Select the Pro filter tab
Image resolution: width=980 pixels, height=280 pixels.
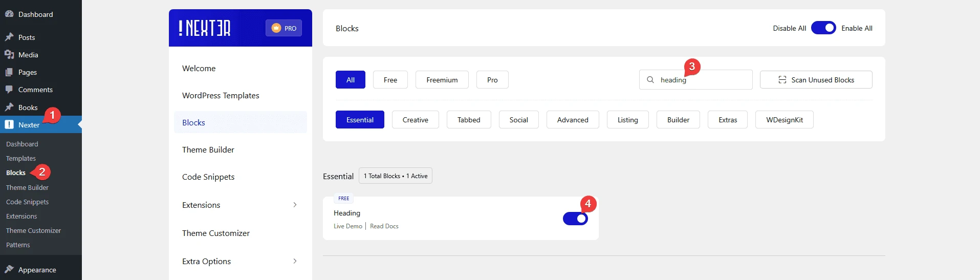click(x=492, y=80)
